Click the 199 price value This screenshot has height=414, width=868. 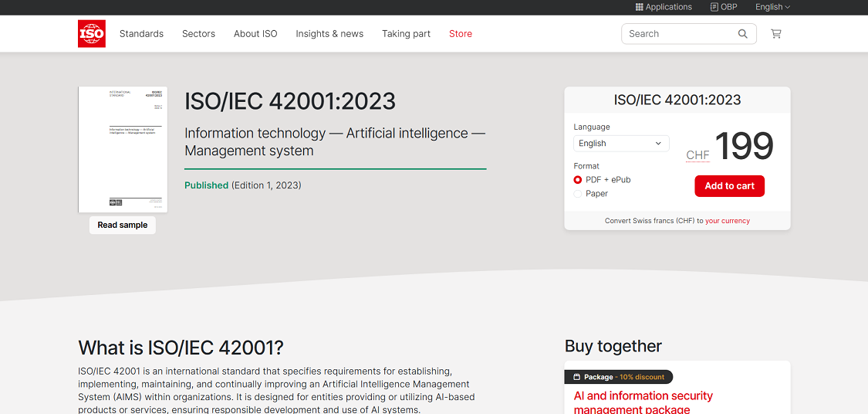pos(744,146)
